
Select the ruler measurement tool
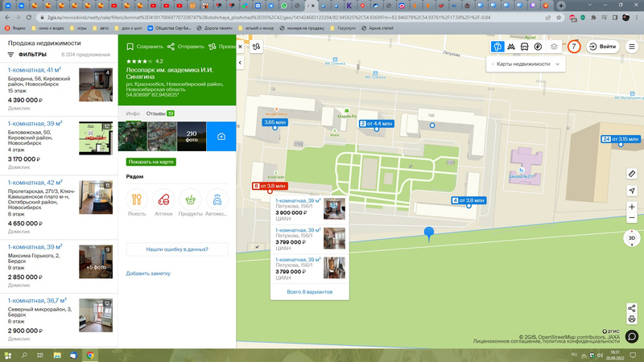point(632,173)
